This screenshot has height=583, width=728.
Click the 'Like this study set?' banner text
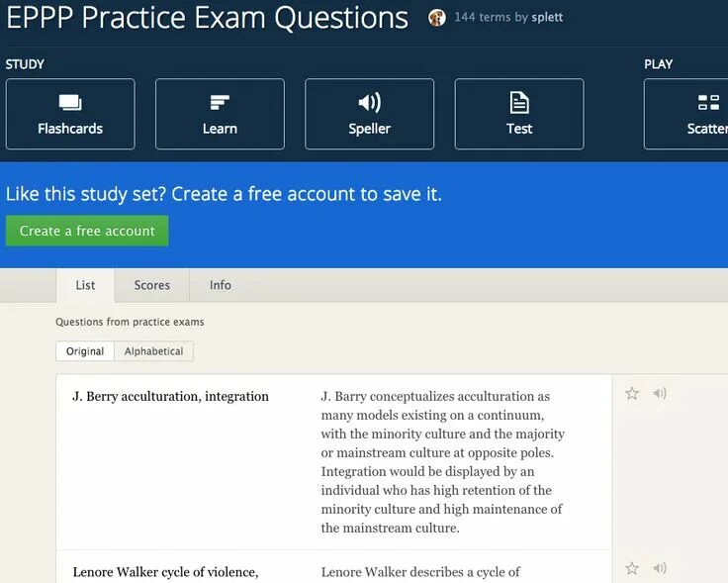click(x=224, y=194)
